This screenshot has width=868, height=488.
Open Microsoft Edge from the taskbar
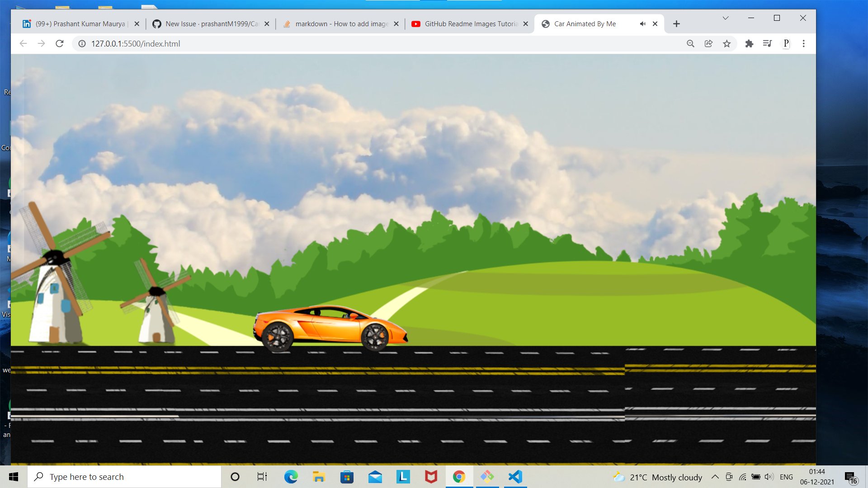click(291, 476)
